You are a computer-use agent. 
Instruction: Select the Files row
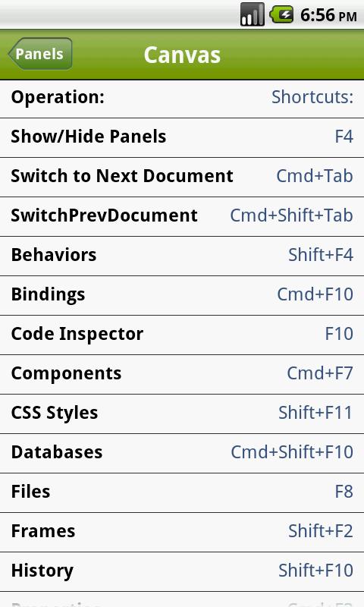(x=182, y=492)
